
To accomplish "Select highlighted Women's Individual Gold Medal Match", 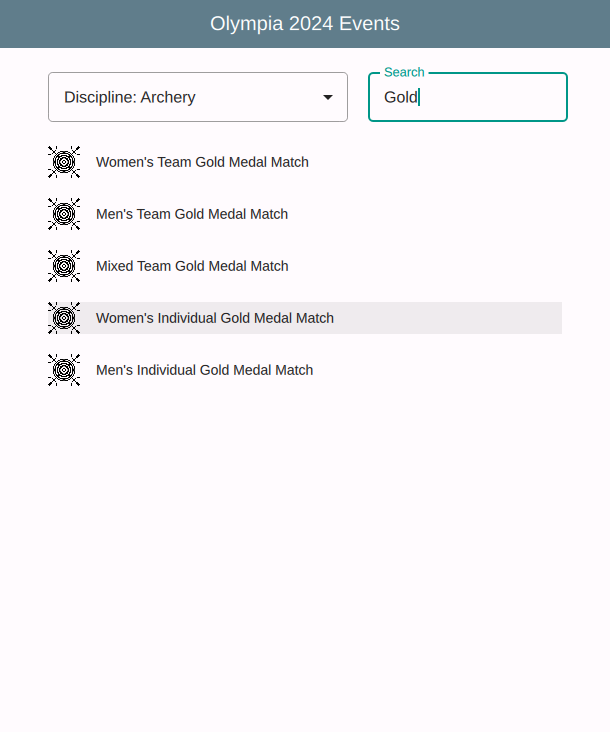I will point(215,318).
